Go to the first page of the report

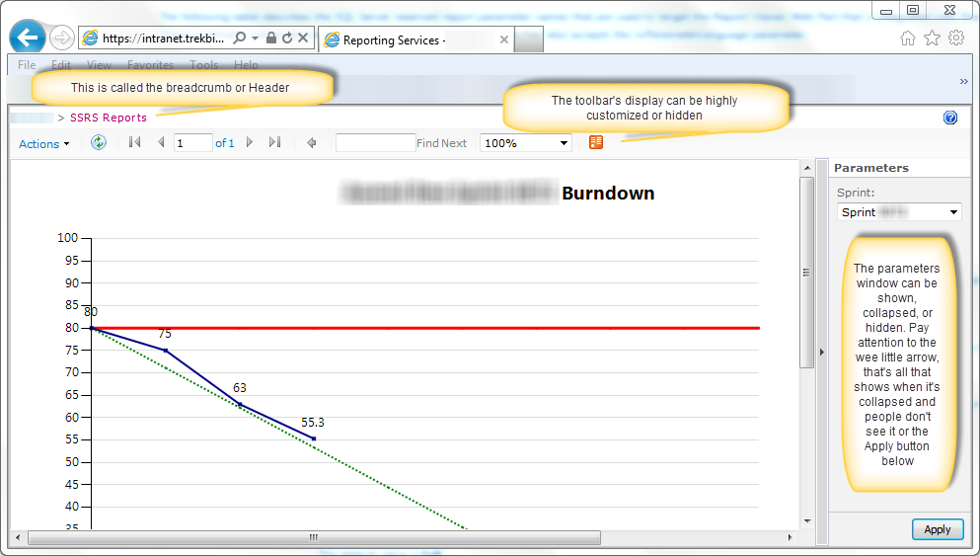(135, 143)
